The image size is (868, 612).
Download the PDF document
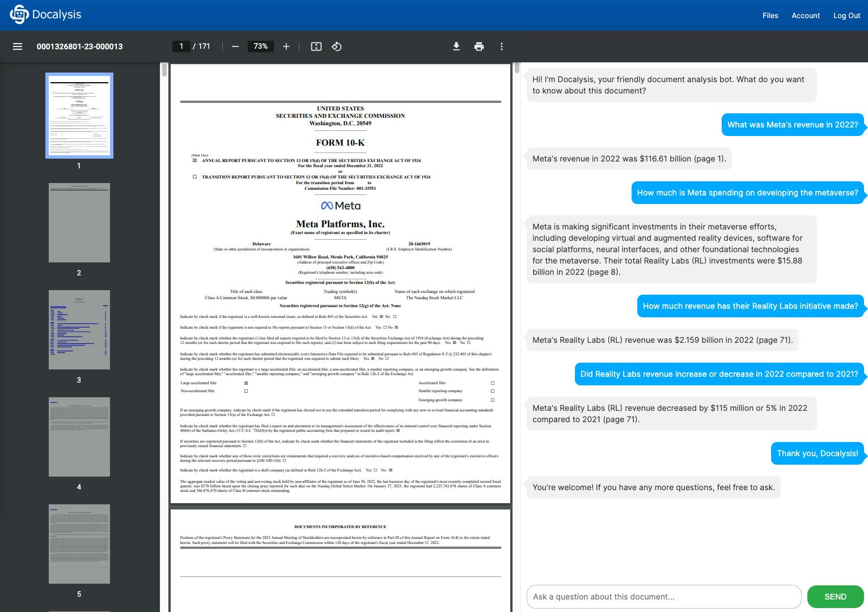click(456, 46)
